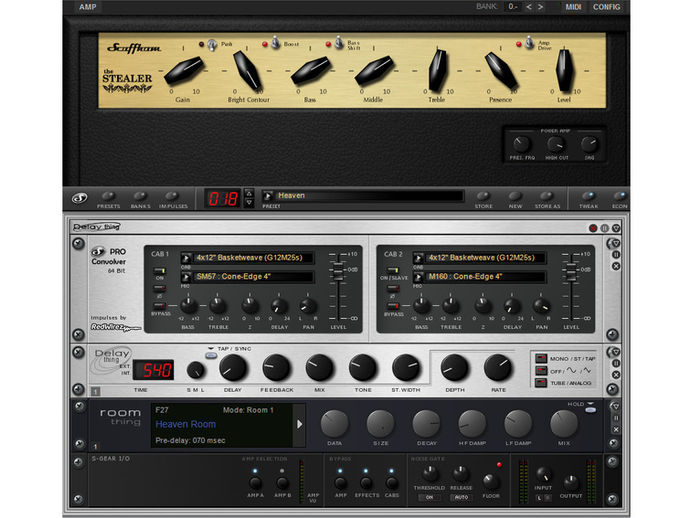The image size is (690, 518).
Task: Click the Room Thing Decay knob
Action: [x=426, y=424]
